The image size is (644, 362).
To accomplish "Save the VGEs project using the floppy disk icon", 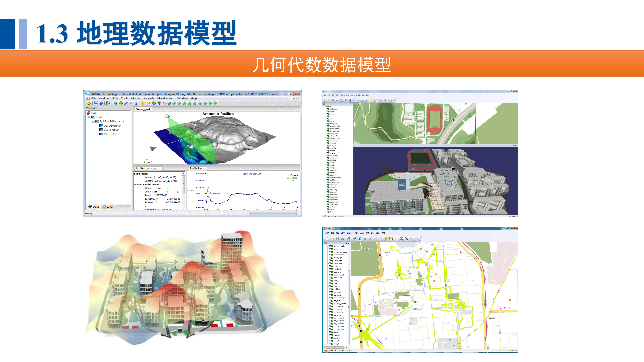I will tap(337, 239).
